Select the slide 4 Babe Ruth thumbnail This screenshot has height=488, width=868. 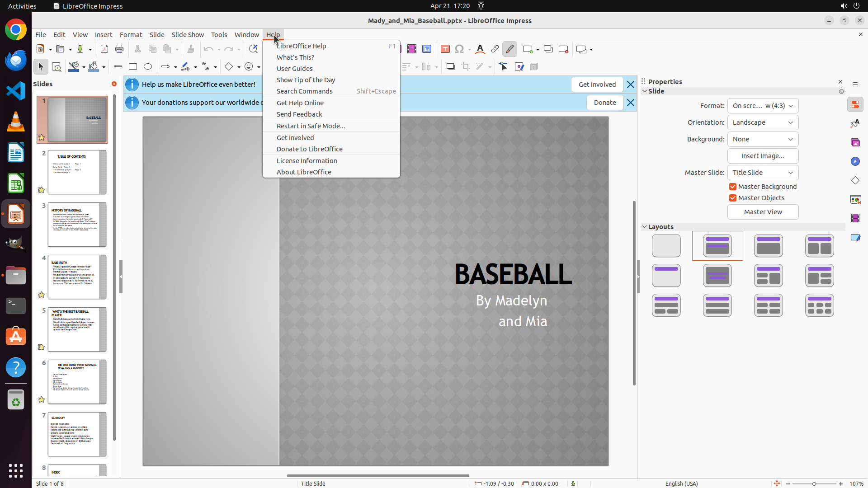[77, 277]
